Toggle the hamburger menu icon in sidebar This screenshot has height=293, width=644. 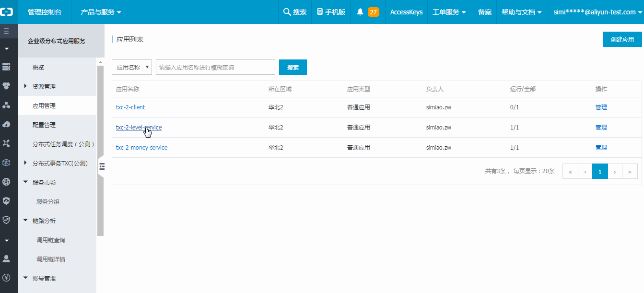point(6,31)
